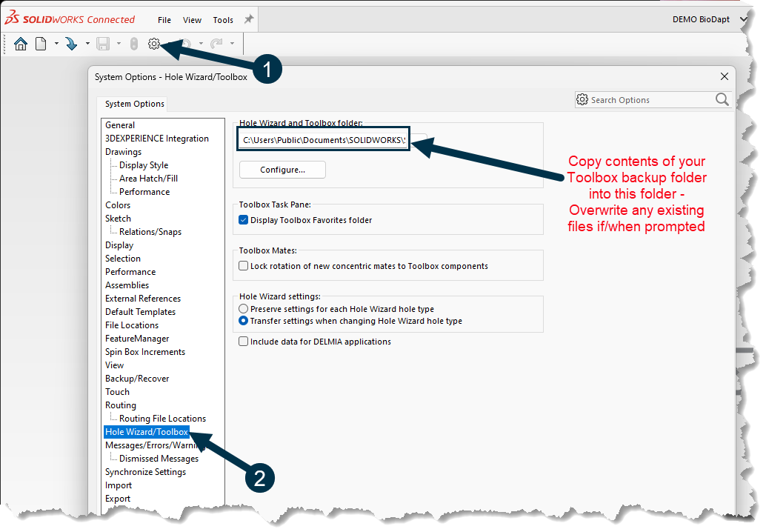The width and height of the screenshot is (766, 532).
Task: Open Options via the gear icon
Action: click(154, 44)
